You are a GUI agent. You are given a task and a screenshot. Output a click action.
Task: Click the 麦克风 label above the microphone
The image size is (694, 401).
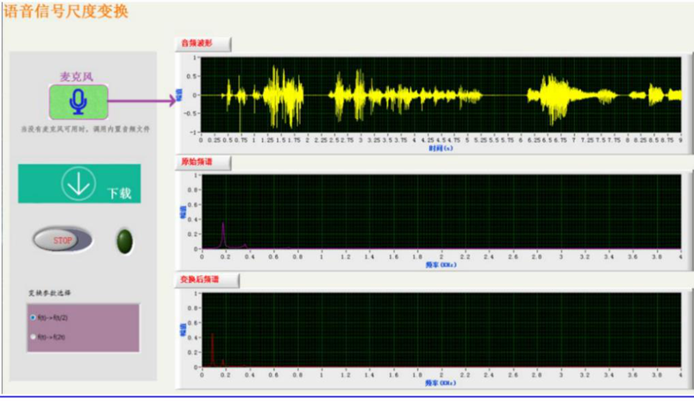click(77, 75)
